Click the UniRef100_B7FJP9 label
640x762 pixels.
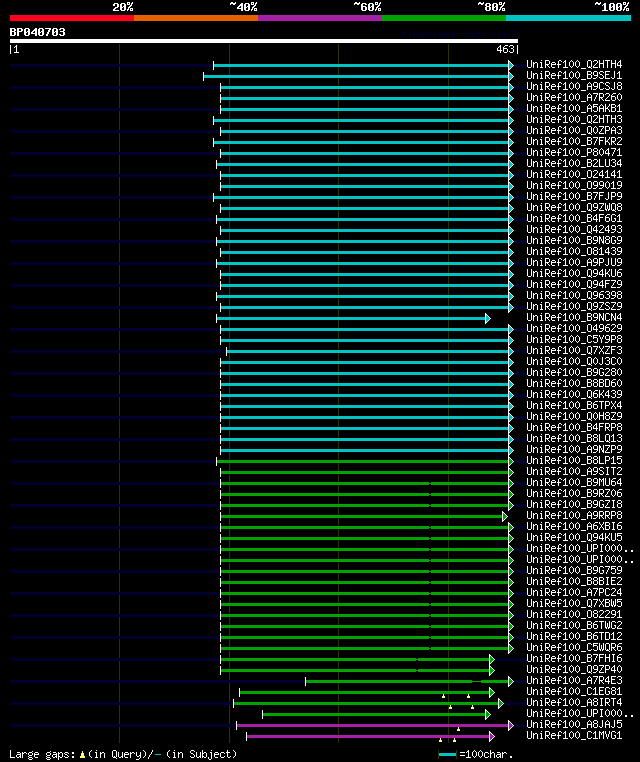click(x=574, y=196)
